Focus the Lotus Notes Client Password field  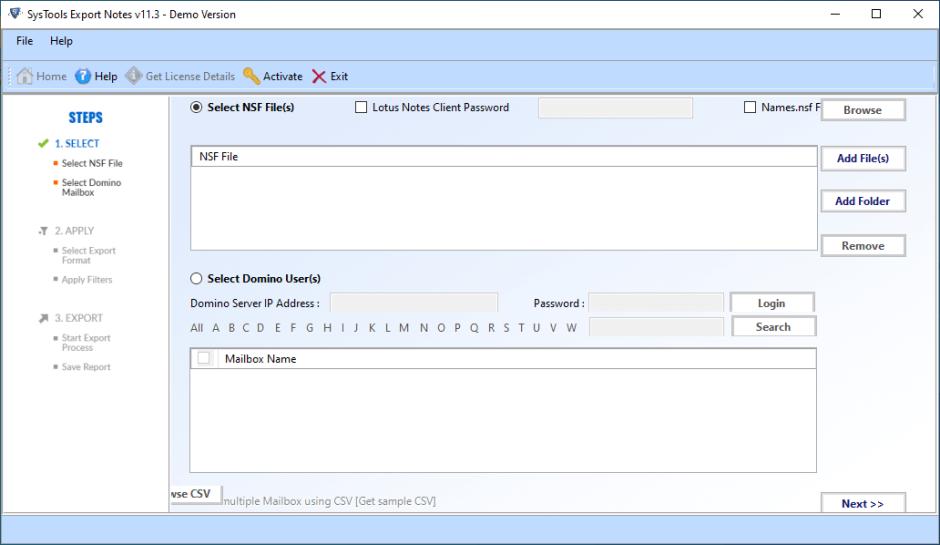point(616,108)
